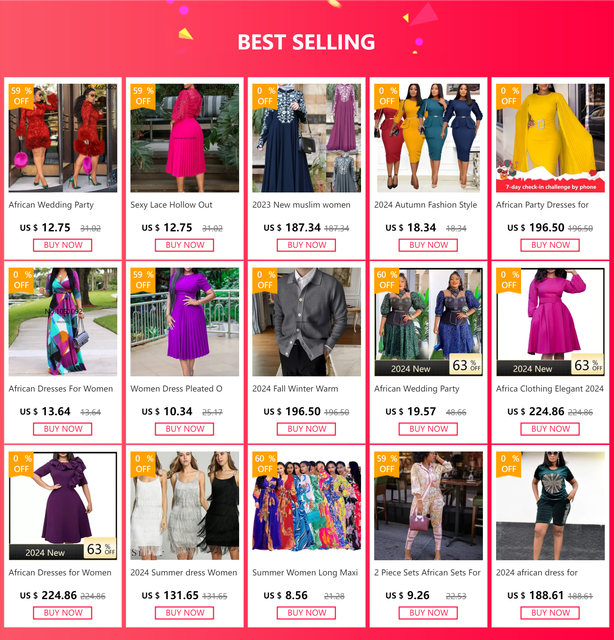Viewport: 614px width, 640px height.
Task: Open the 2023 New muslim women product image
Action: tap(306, 138)
